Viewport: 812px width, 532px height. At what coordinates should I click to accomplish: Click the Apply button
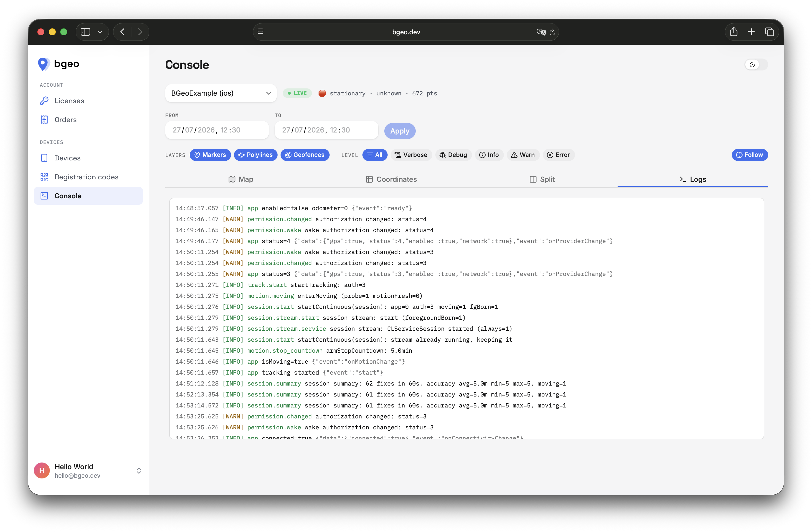pyautogui.click(x=400, y=131)
